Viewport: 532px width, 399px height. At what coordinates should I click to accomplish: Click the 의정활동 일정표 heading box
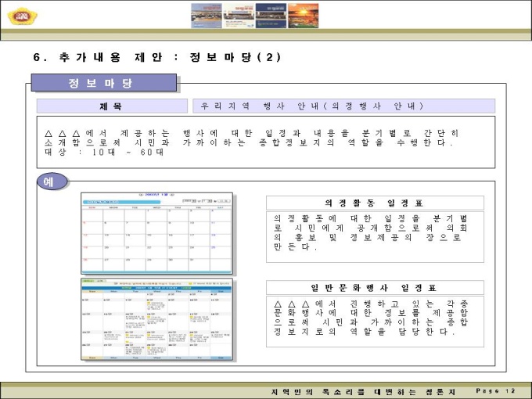[374, 203]
